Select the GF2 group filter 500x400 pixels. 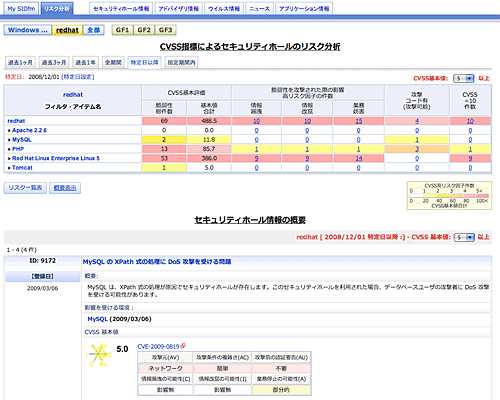pos(144,30)
